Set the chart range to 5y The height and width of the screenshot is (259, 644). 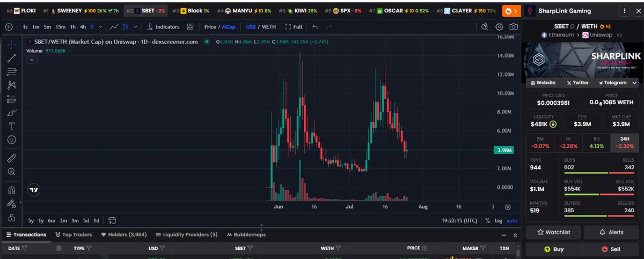31,220
